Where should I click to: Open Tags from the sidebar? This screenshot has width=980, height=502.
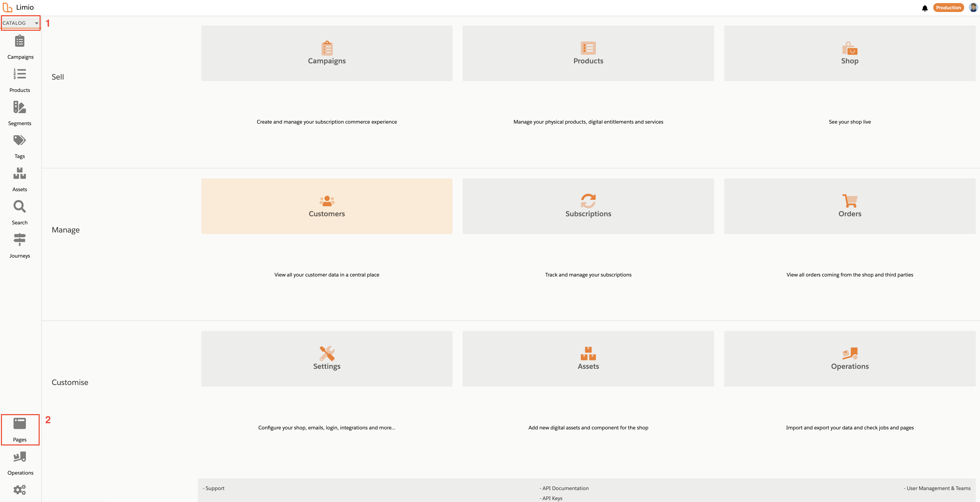(x=20, y=147)
